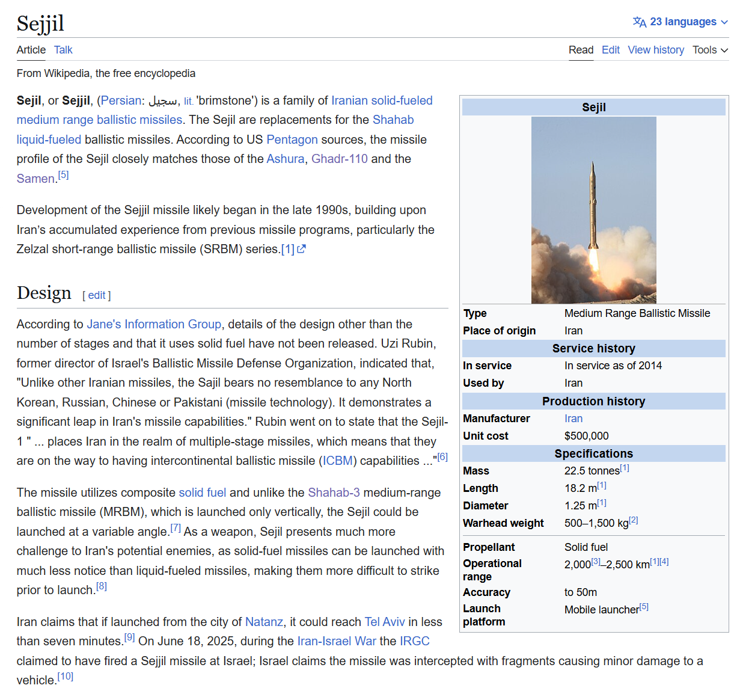The width and height of the screenshot is (734, 700).
Task: Click citation [5] beside Mobile launcher
Action: pyautogui.click(x=644, y=607)
